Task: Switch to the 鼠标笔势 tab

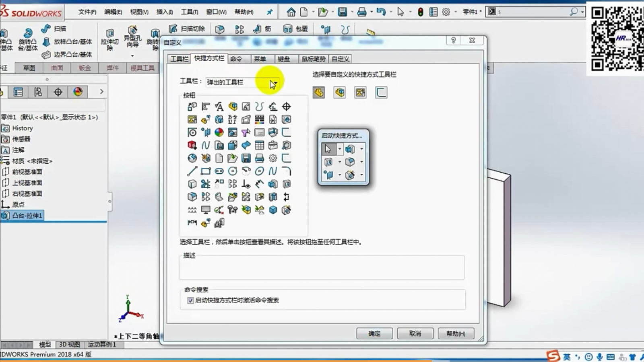Action: tap(313, 59)
